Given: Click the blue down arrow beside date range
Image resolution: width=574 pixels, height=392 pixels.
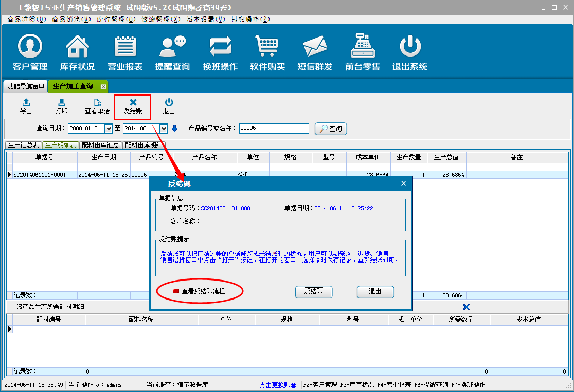Looking at the screenshot, I should pos(174,128).
